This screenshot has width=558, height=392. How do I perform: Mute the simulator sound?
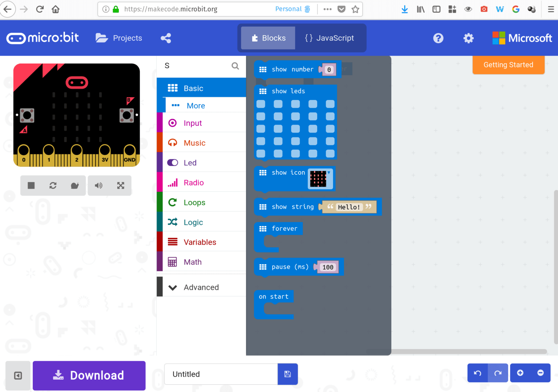coord(98,185)
